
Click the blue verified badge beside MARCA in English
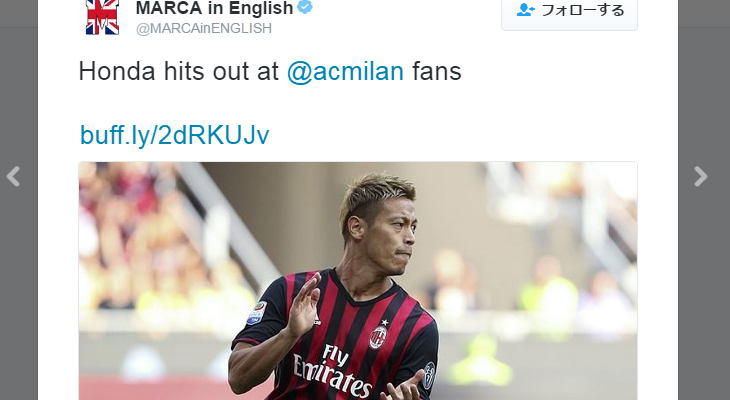[x=305, y=7]
